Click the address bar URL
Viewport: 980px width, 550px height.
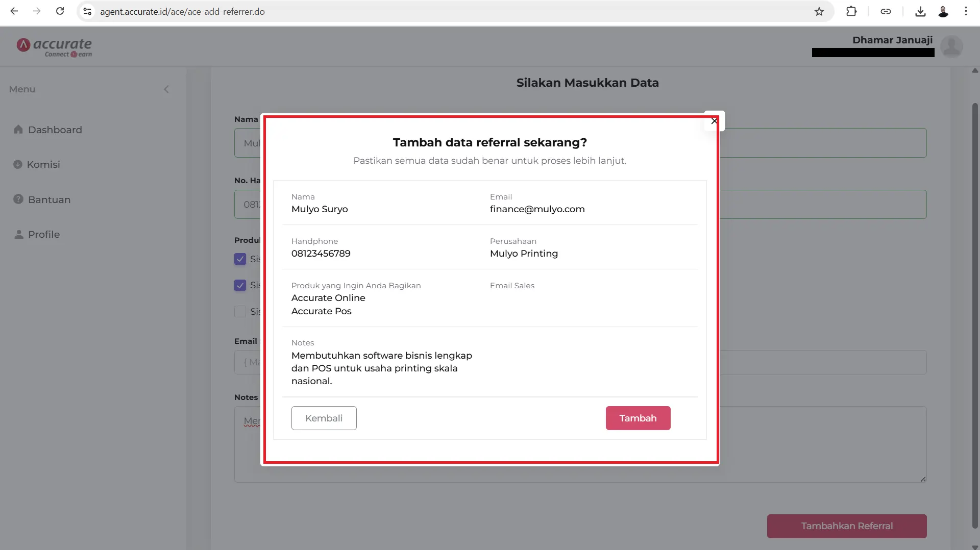coord(182,12)
